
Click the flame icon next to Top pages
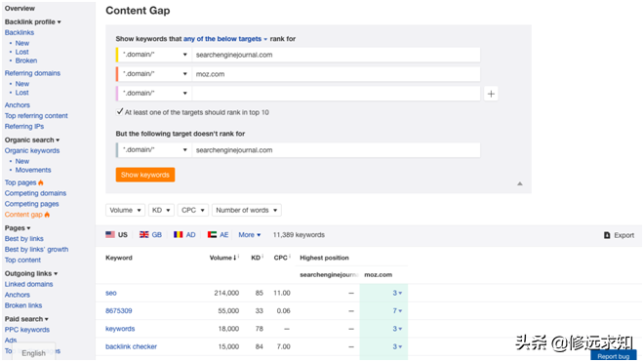pyautogui.click(x=41, y=182)
